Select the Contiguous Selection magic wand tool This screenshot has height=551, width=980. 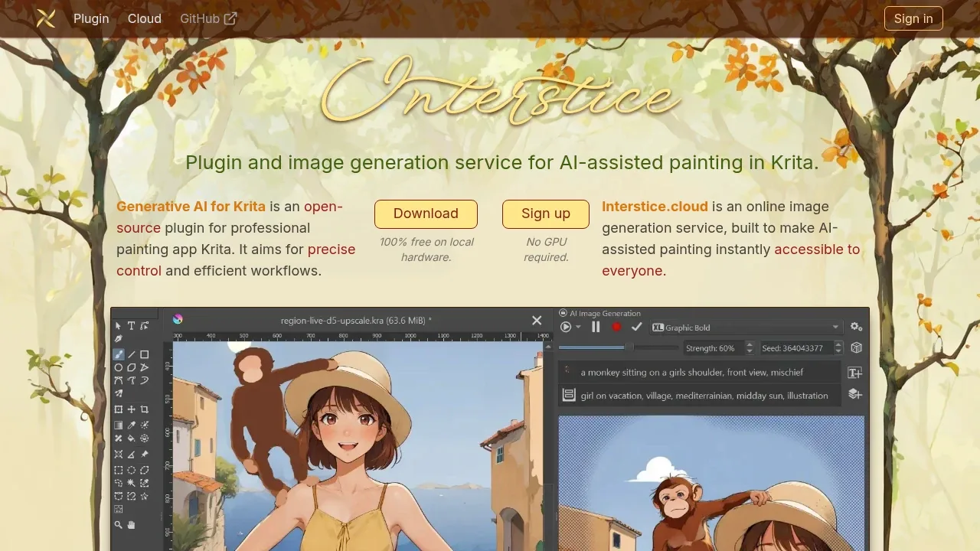[x=131, y=483]
